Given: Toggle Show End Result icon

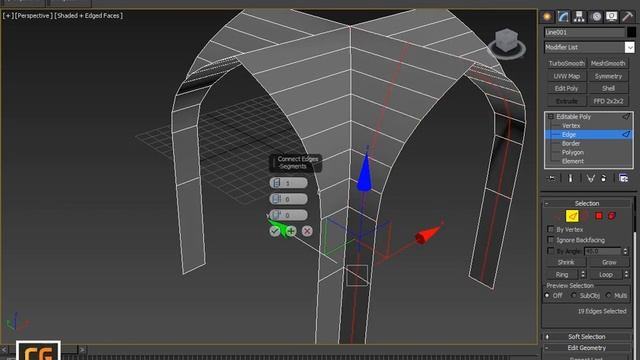Looking at the screenshot, I should point(571,178).
